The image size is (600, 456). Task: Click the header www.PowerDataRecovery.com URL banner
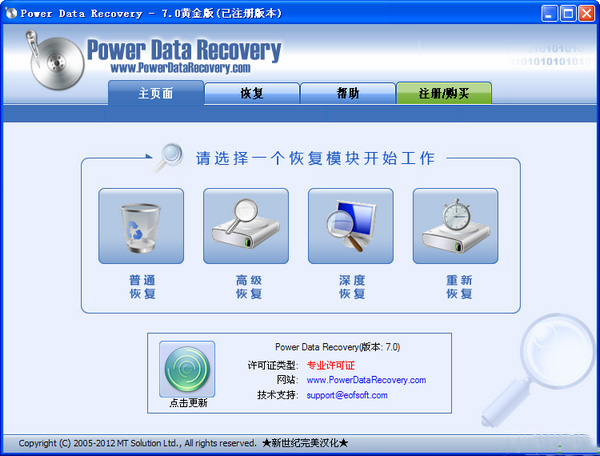coord(180,68)
